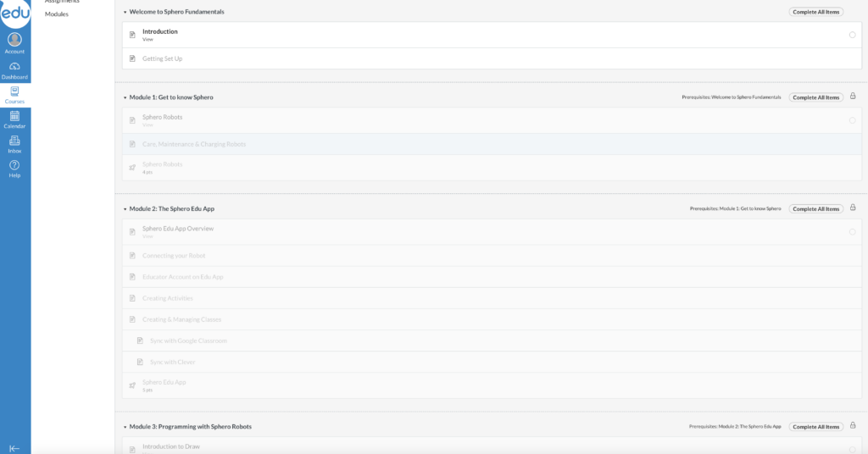Click Prerequisites: Module 2: The Sphero Edu App text

(x=735, y=426)
